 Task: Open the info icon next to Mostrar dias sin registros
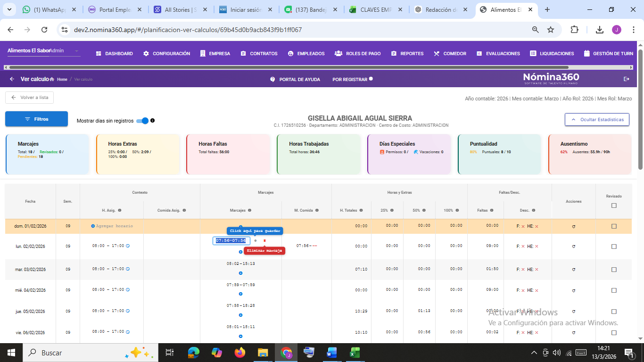tap(152, 121)
